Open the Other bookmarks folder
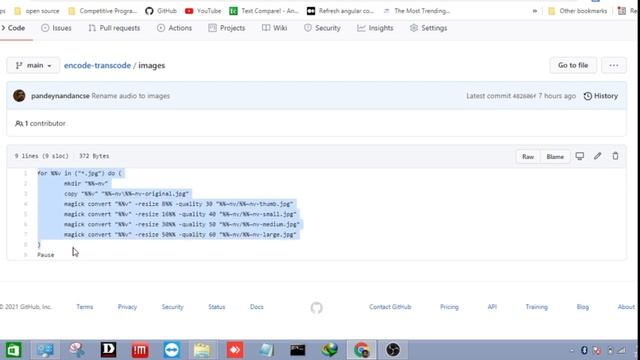This screenshot has height=360, width=640. pos(578,11)
